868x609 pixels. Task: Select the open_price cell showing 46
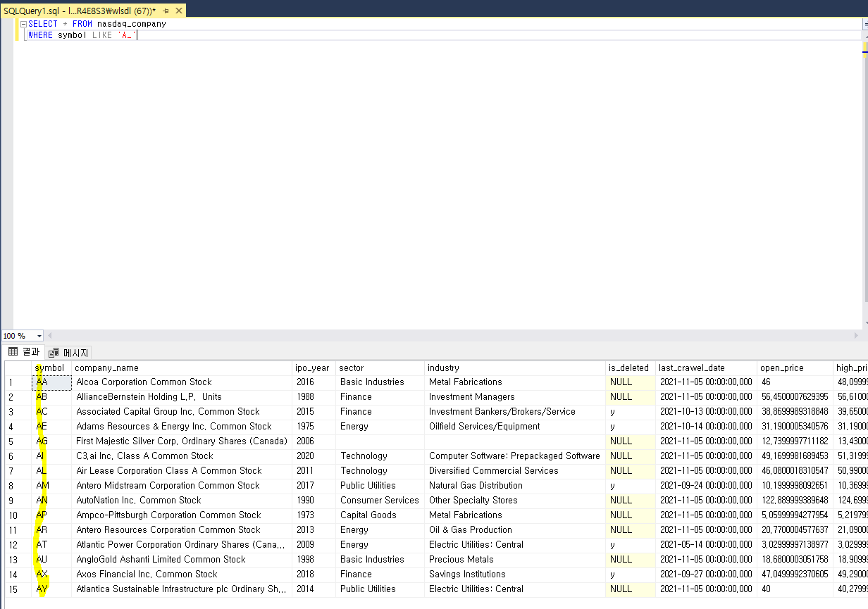click(795, 382)
